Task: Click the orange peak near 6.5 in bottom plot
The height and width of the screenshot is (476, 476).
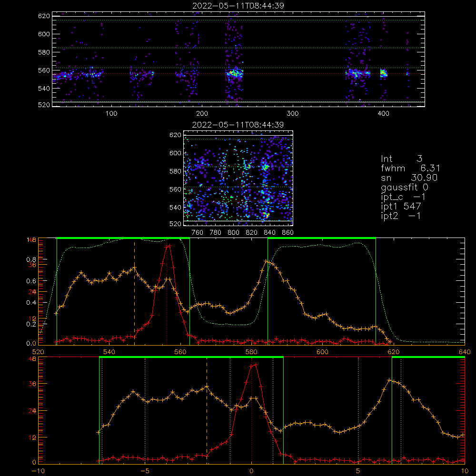Action: [x=389, y=380]
